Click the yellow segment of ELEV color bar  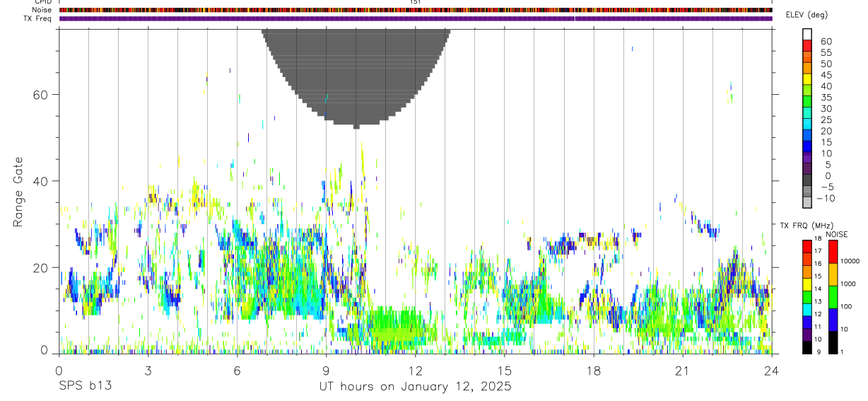(x=807, y=79)
